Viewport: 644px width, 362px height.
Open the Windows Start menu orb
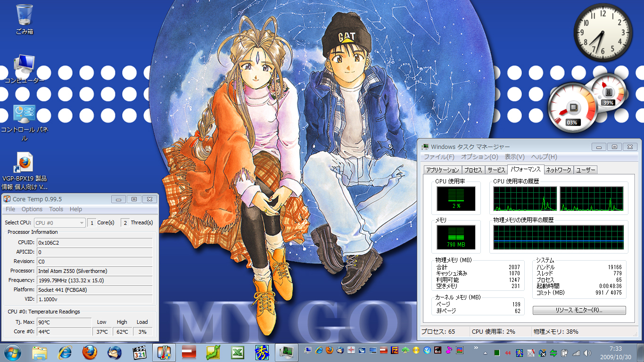[13, 353]
